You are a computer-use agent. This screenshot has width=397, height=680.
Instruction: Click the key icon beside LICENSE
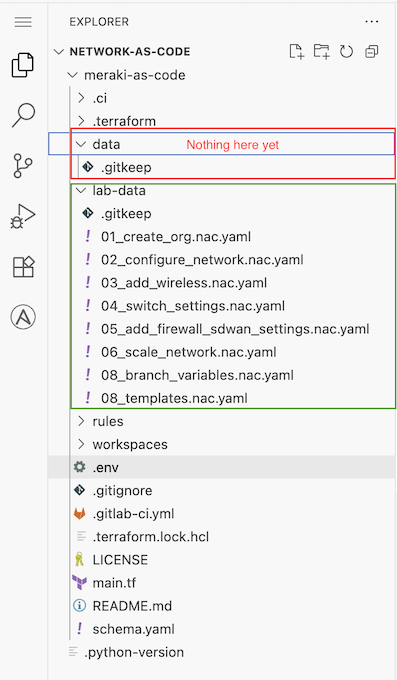click(79, 559)
